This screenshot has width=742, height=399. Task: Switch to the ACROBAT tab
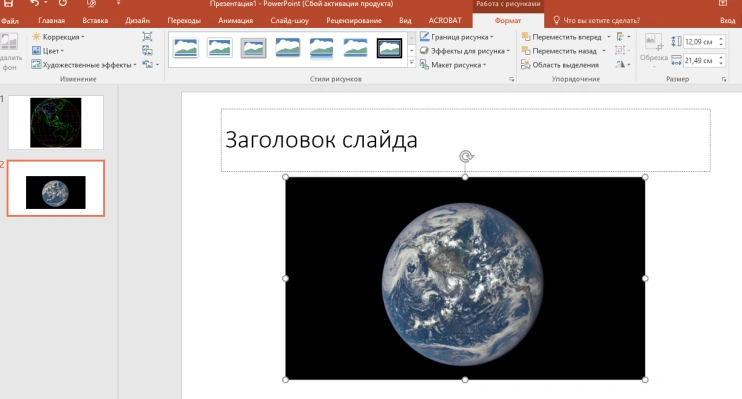point(445,20)
